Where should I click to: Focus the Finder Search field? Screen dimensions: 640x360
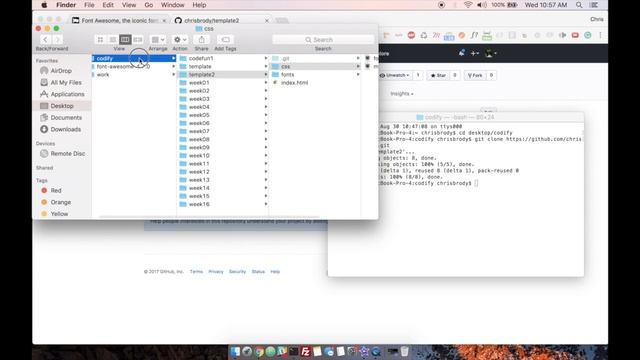(323, 40)
